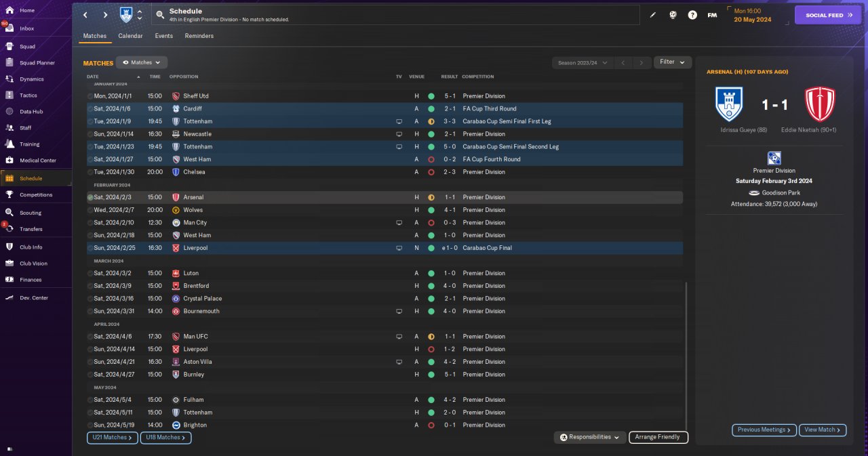868x456 pixels.
Task: Go forward with the right arrow
Action: point(105,14)
